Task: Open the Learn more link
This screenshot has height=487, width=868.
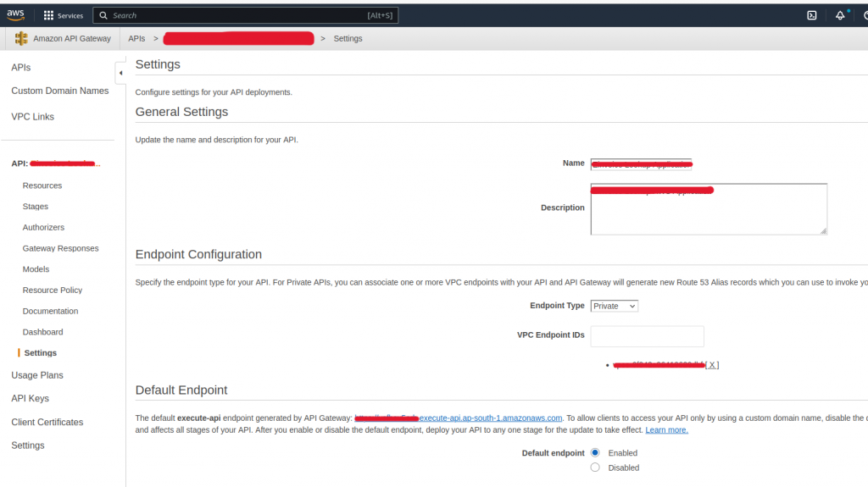Action: coord(666,430)
